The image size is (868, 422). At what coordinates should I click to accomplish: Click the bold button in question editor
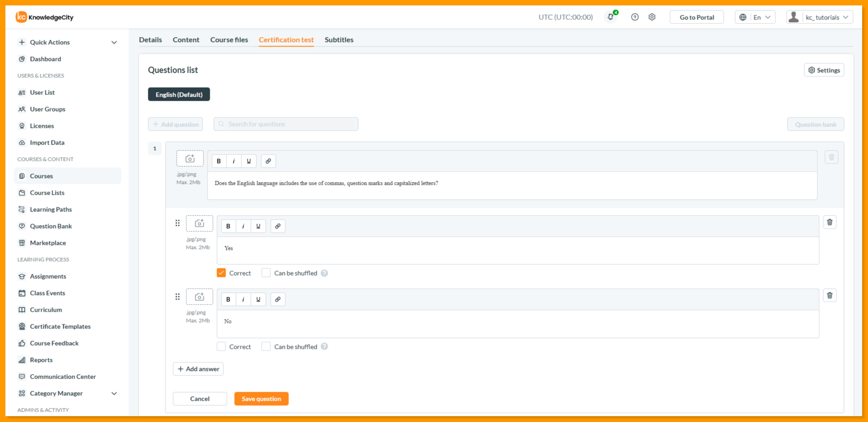click(x=219, y=161)
